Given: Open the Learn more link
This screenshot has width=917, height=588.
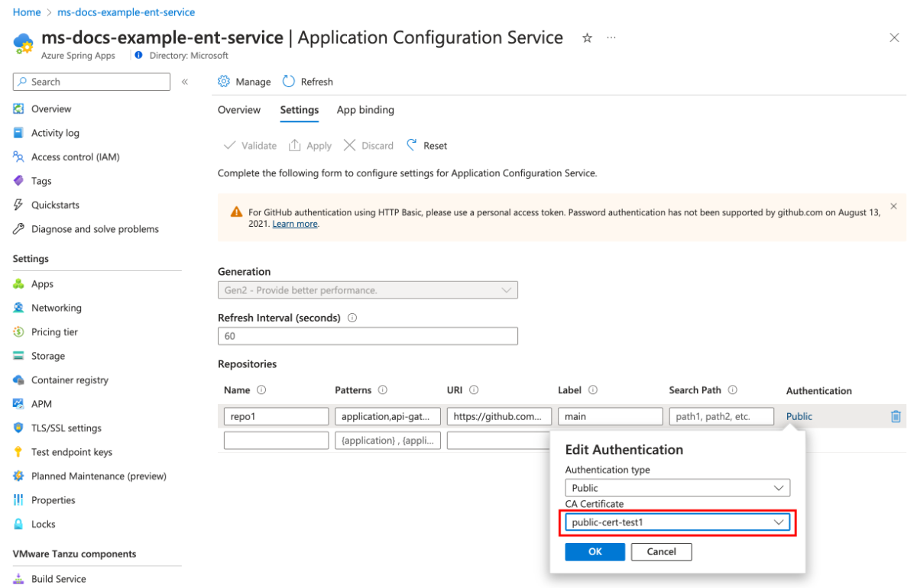Looking at the screenshot, I should coord(295,224).
